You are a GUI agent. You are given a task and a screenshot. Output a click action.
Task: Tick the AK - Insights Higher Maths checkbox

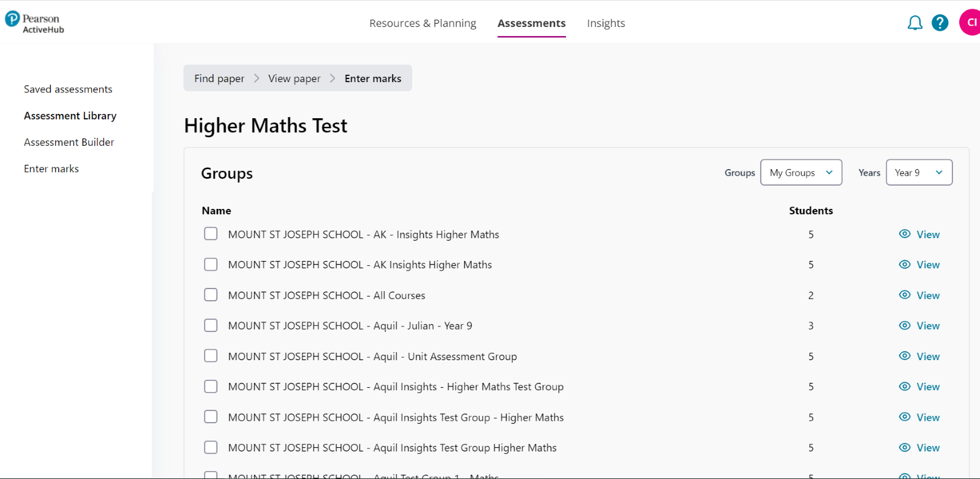click(x=211, y=234)
